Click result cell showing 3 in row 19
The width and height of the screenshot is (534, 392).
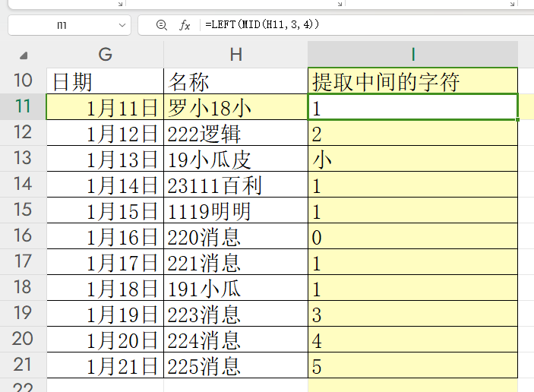[412, 314]
